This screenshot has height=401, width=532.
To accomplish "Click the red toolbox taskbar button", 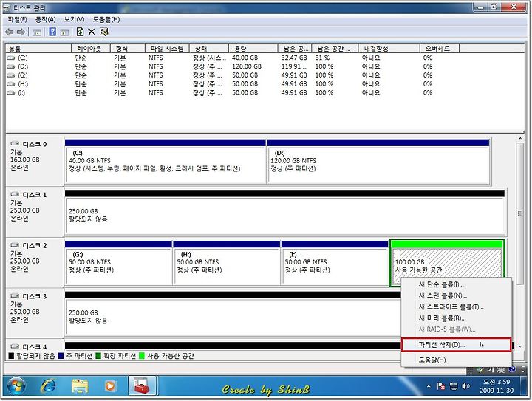I will (142, 385).
